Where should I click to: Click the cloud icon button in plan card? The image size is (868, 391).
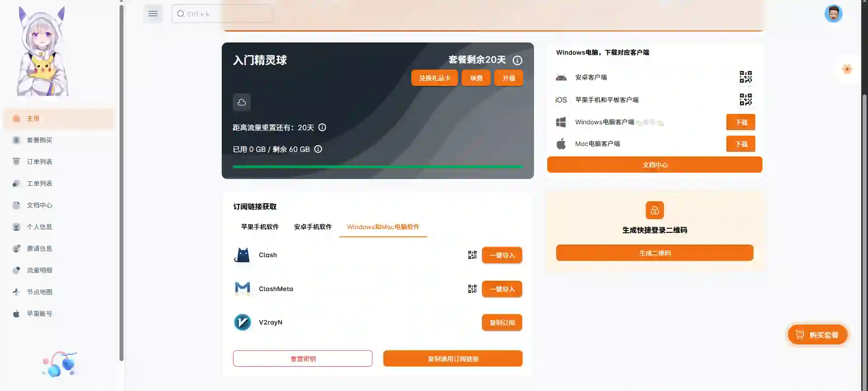(x=242, y=102)
